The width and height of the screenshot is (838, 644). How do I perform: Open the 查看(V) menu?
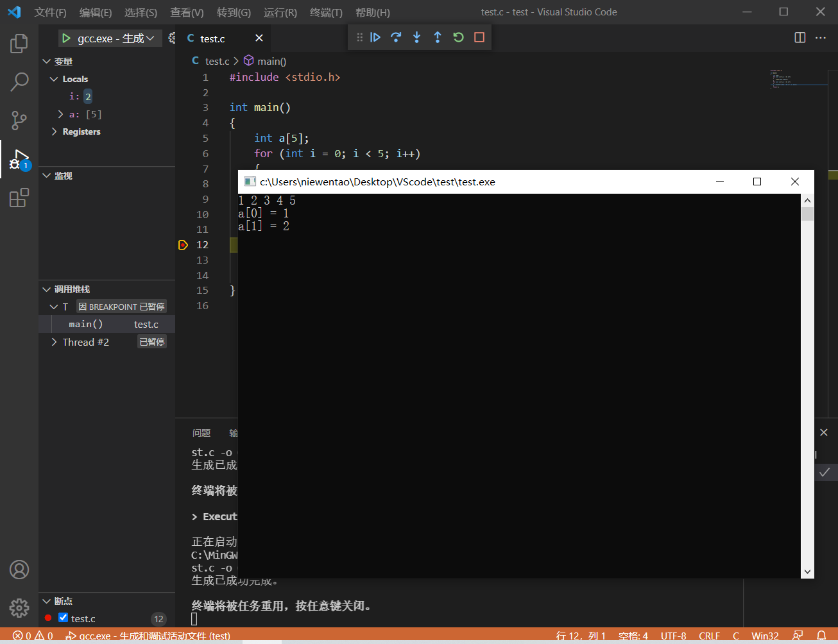[x=187, y=13]
